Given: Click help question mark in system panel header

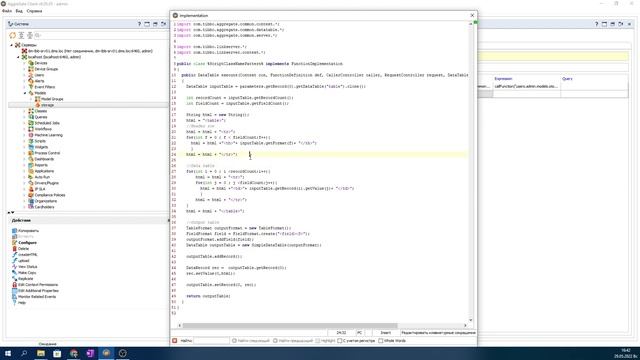Looking at the screenshot, I should coord(139,24).
